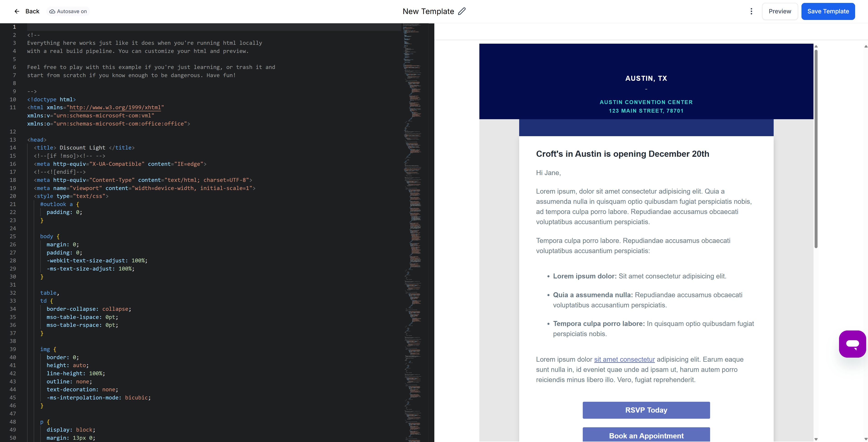Open the purple chat support widget
The image size is (868, 442).
tap(852, 344)
